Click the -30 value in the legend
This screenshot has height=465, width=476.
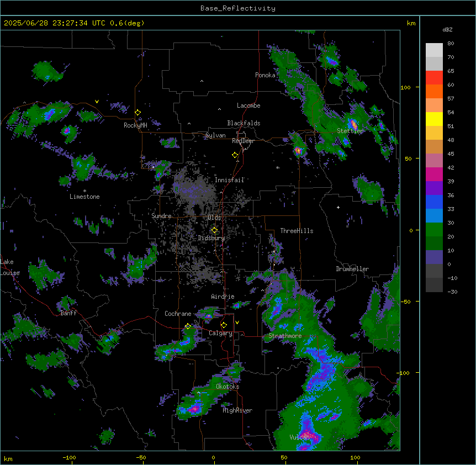click(452, 292)
